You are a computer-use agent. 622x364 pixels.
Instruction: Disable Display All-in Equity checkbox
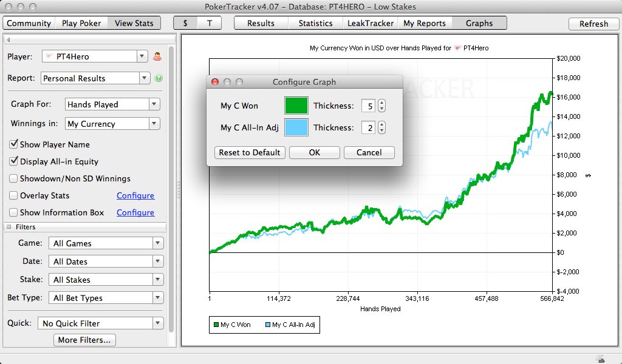point(13,161)
